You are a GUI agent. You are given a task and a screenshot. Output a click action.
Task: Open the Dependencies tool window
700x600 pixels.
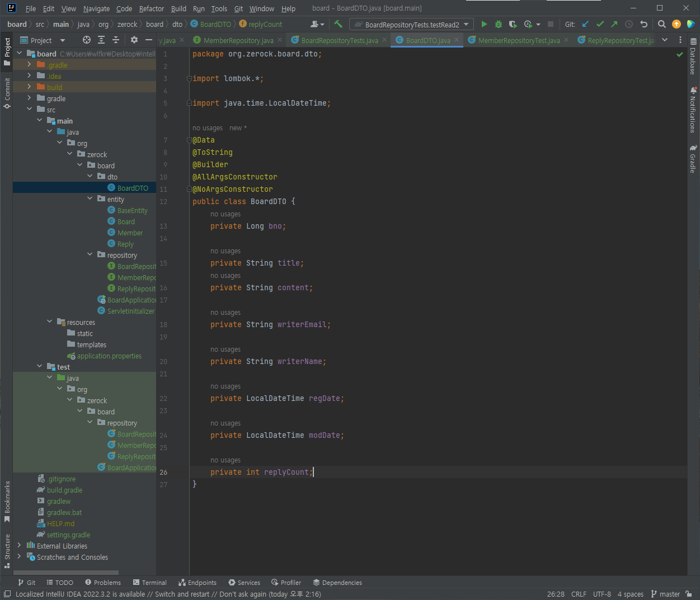[337, 583]
